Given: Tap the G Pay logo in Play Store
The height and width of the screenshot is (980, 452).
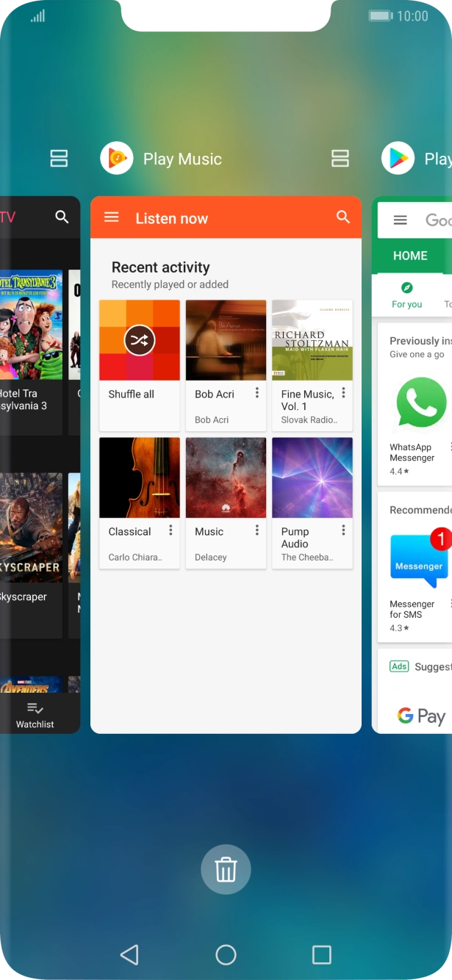Looking at the screenshot, I should (422, 716).
